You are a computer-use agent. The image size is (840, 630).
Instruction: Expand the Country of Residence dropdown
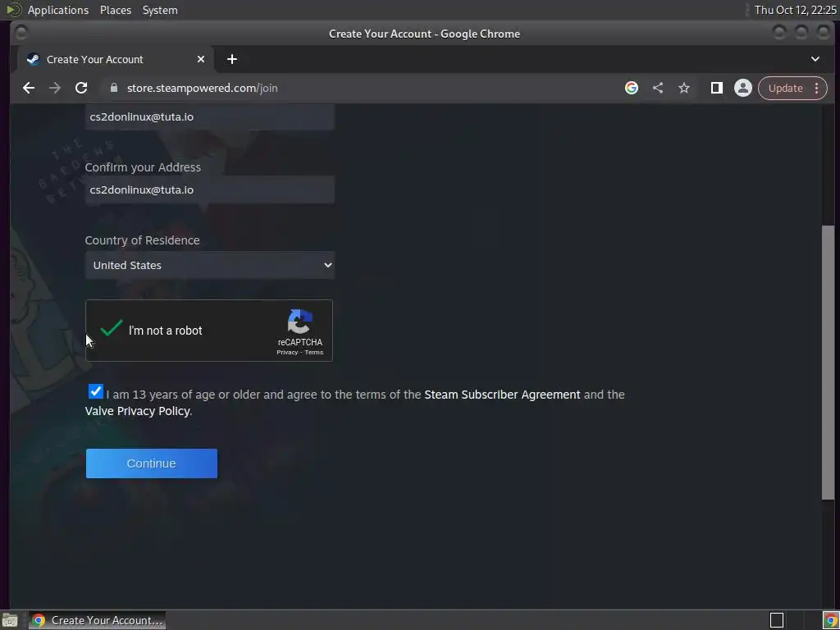[209, 265]
